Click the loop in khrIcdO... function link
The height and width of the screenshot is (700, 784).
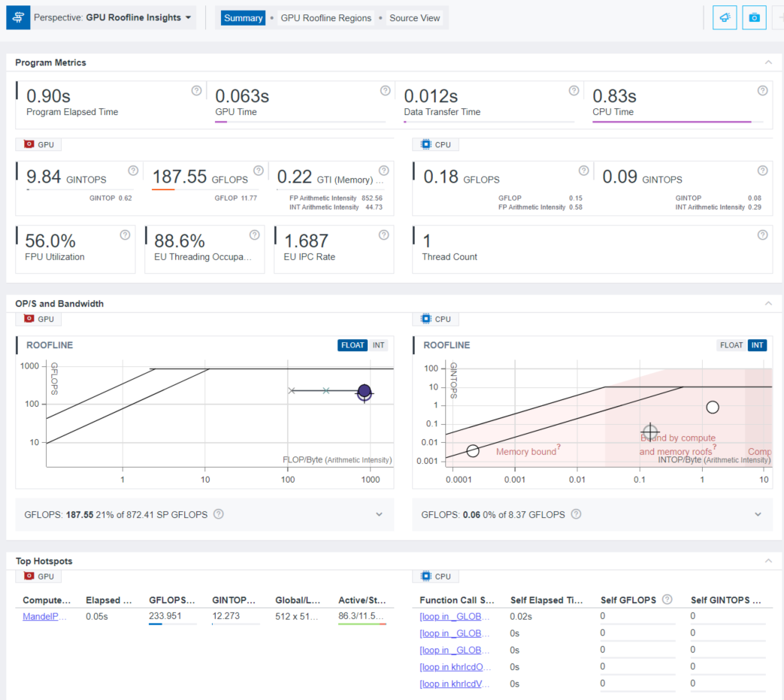[x=456, y=667]
